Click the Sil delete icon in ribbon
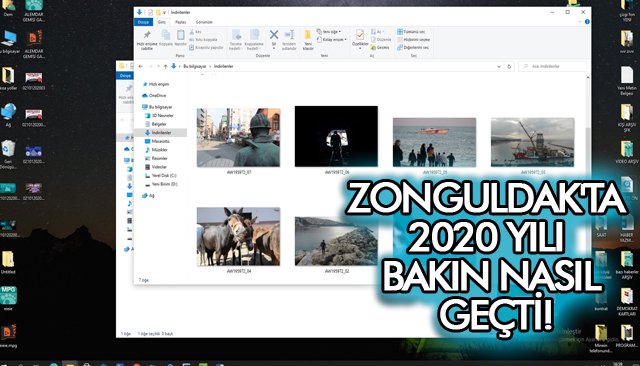640x366 pixels. pos(274,35)
